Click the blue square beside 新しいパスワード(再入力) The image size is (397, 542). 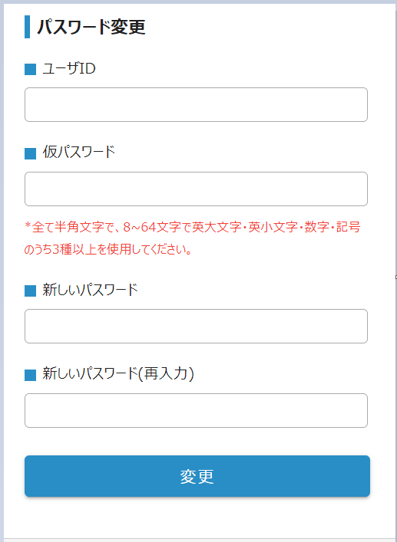tap(30, 375)
